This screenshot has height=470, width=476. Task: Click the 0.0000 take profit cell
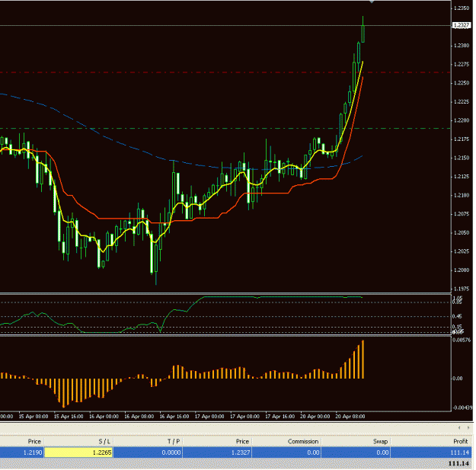pos(148,452)
